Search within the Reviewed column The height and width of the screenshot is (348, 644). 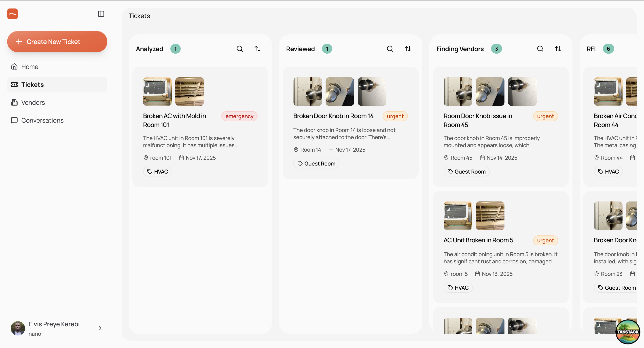point(390,49)
